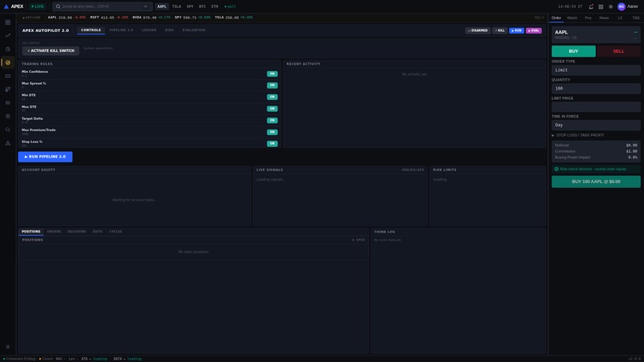Switch to the L2 tab in right panel
This screenshot has width=644, height=362.
pyautogui.click(x=620, y=18)
